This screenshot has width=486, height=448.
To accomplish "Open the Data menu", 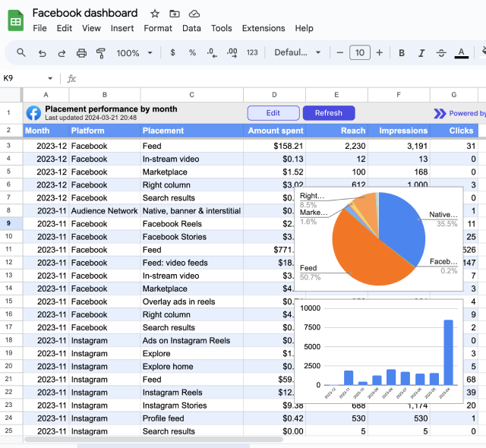I will click(191, 28).
